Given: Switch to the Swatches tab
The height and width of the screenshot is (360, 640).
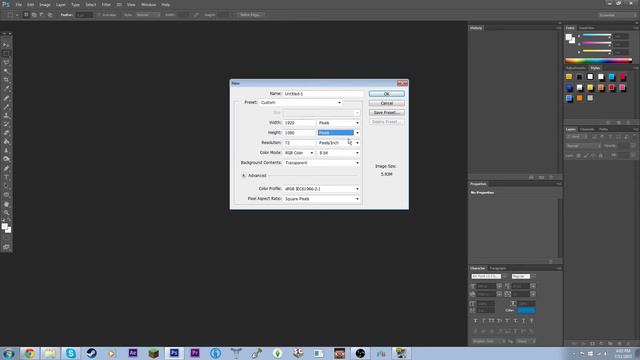Looking at the screenshot, I should point(587,28).
